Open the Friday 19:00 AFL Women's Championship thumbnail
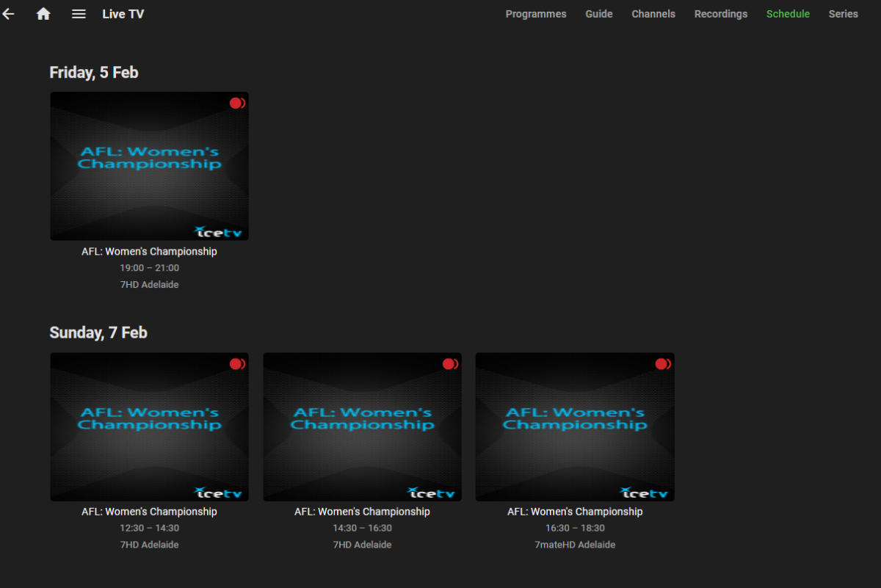 coord(149,166)
